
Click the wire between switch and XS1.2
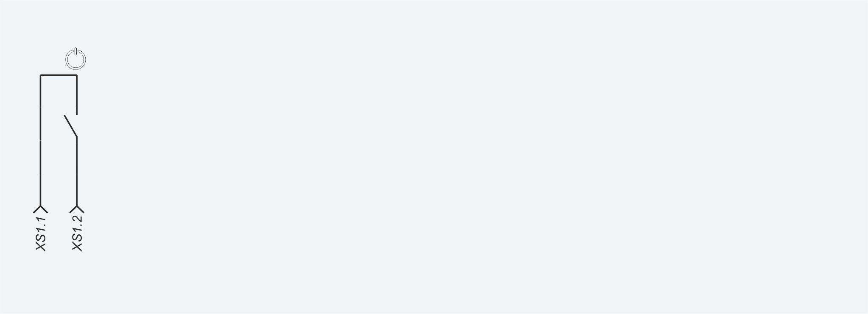pyautogui.click(x=77, y=171)
